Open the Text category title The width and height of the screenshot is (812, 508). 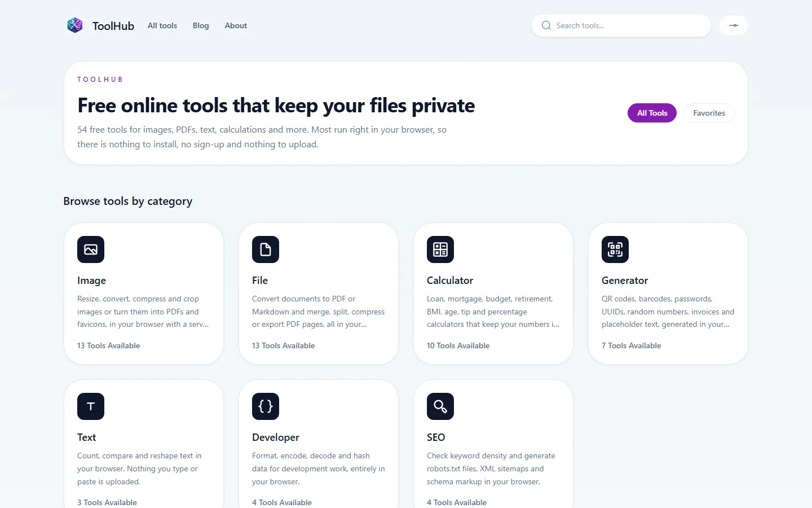86,437
